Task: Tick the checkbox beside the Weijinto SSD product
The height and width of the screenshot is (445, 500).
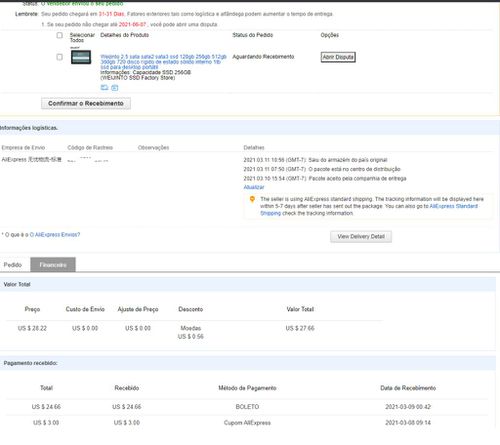Action: click(x=59, y=57)
